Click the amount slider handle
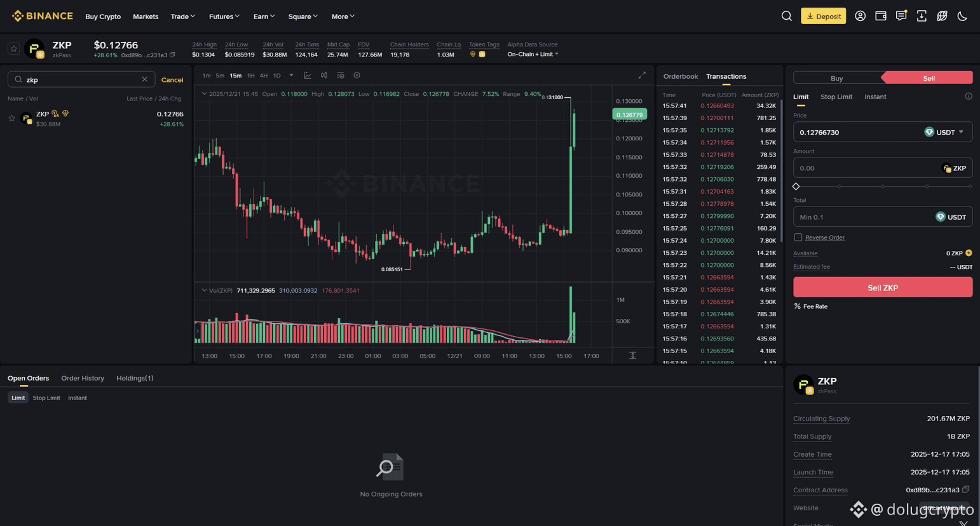Viewport: 980px width, 526px height. coord(796,186)
